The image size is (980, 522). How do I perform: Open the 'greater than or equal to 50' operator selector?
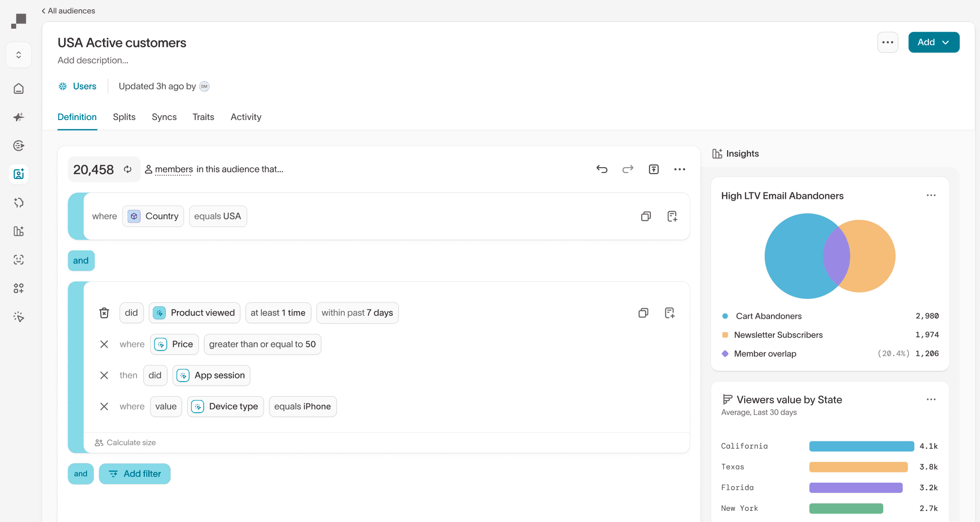tap(262, 344)
